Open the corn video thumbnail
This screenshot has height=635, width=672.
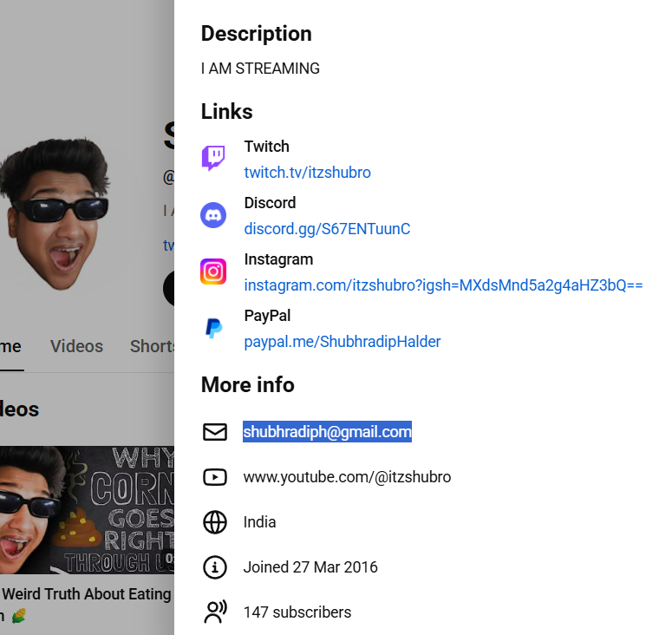pyautogui.click(x=87, y=510)
